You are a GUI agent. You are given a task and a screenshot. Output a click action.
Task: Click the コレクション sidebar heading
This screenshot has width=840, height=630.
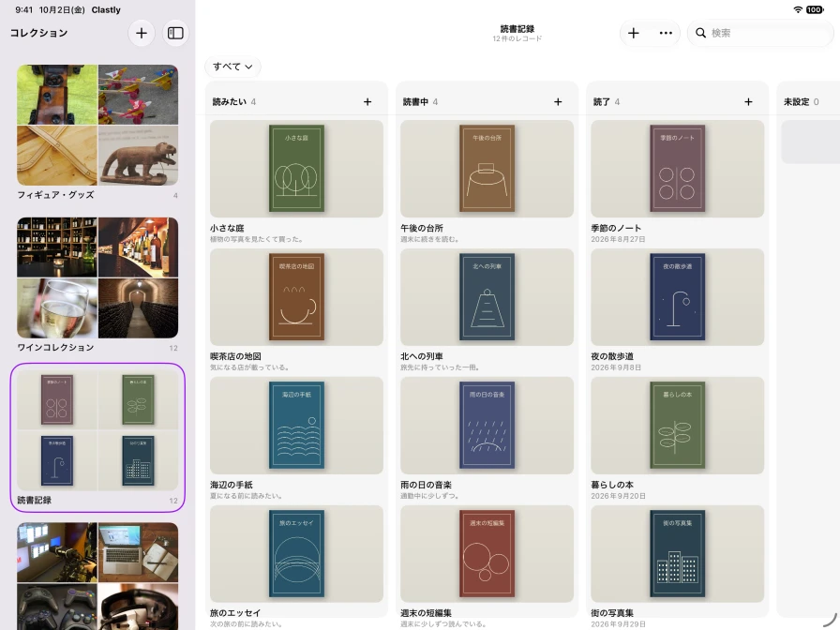(39, 33)
